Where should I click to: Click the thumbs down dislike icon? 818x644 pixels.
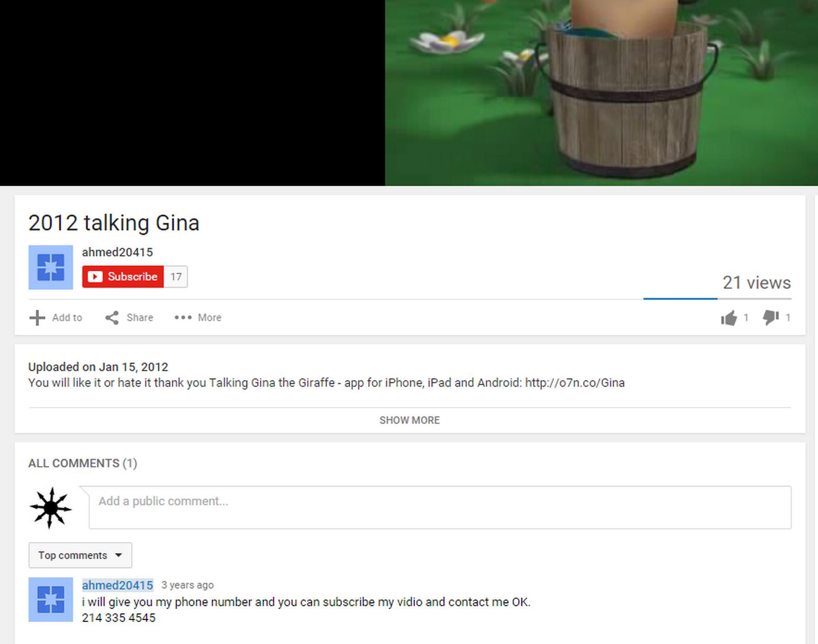pyautogui.click(x=770, y=318)
